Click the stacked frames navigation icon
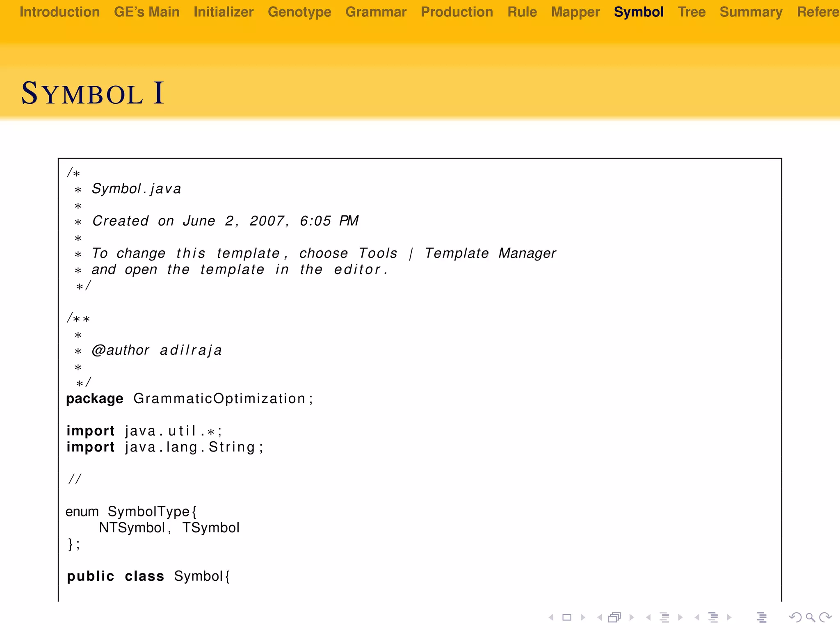 [615, 617]
